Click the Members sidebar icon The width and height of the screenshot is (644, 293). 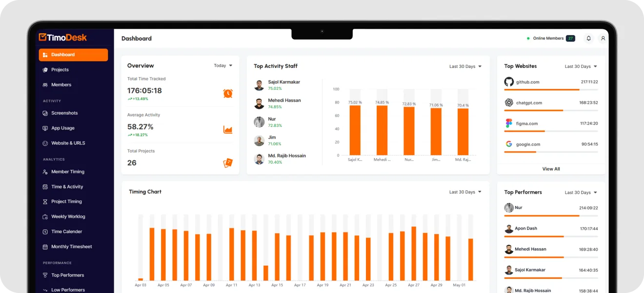pyautogui.click(x=45, y=85)
